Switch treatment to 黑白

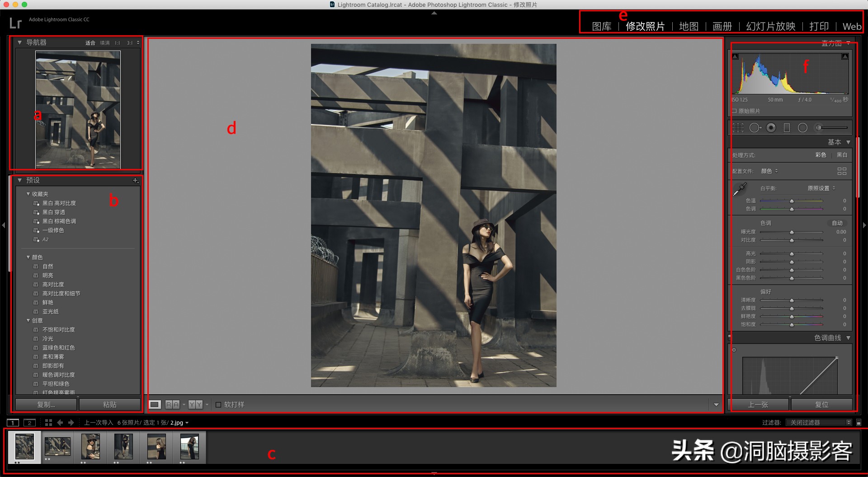[842, 155]
